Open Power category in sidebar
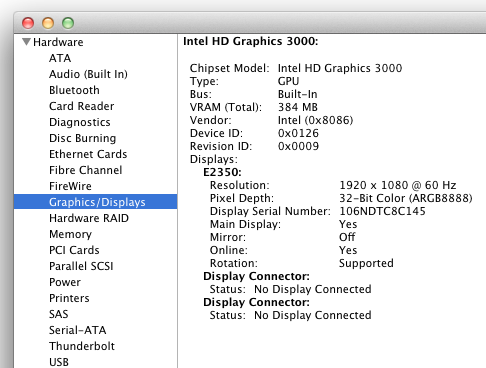Screen dimensions: 486x368 tap(65, 282)
